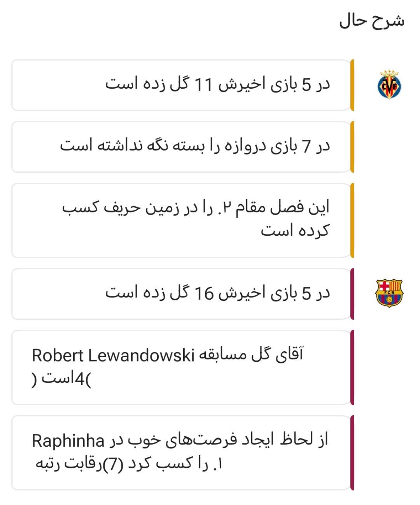Click the number 16 in Barcelona's goals card
Screen dimensions: 420x505
click(x=204, y=294)
